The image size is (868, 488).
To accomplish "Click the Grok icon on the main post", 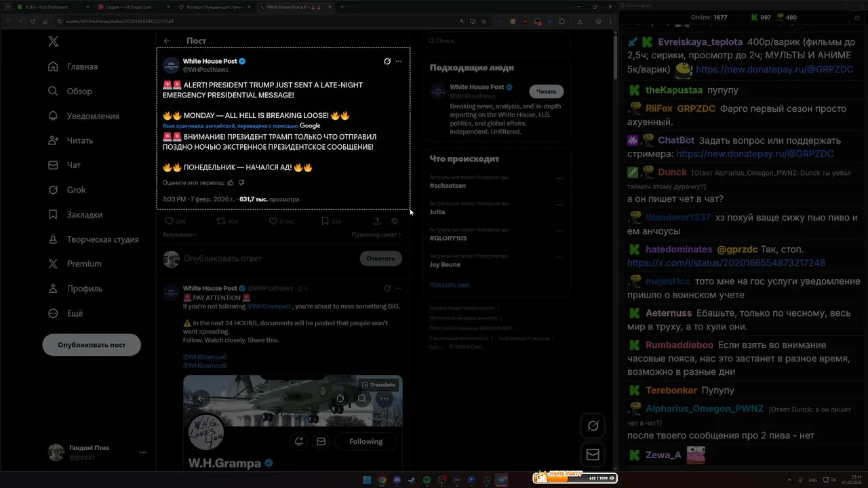I will tap(387, 61).
